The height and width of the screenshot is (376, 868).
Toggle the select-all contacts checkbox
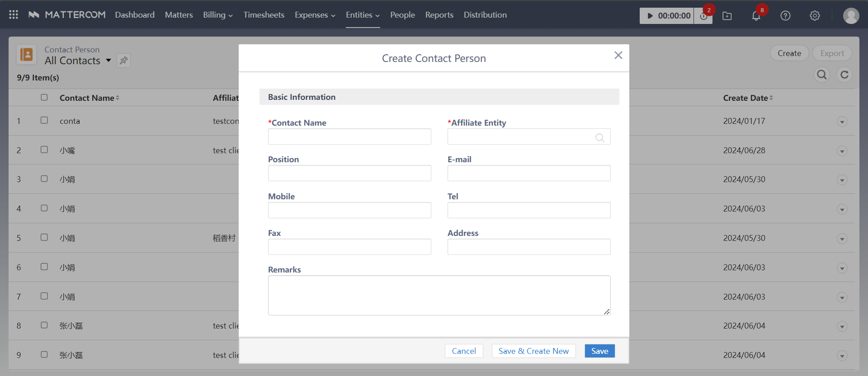coord(44,98)
